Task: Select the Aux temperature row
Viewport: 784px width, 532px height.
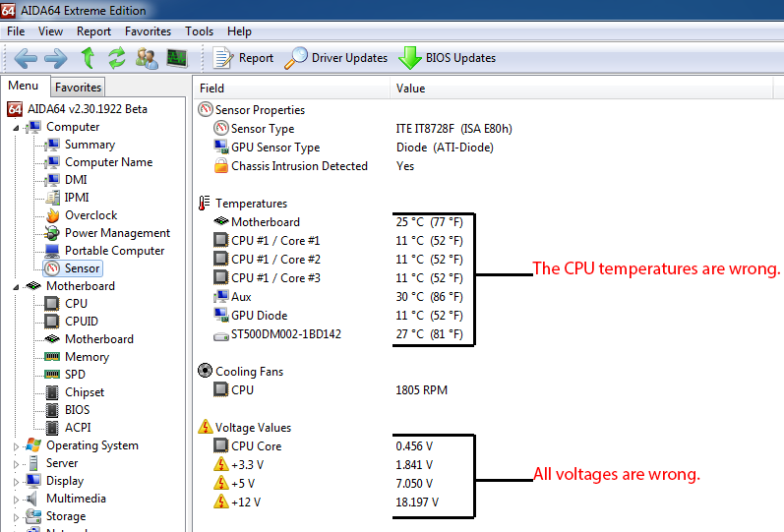Action: pos(338,297)
